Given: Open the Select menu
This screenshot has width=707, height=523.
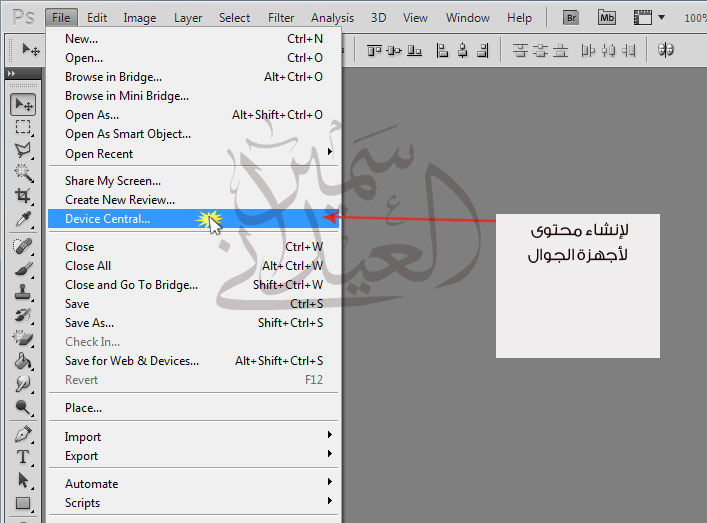Looking at the screenshot, I should click(x=234, y=18).
